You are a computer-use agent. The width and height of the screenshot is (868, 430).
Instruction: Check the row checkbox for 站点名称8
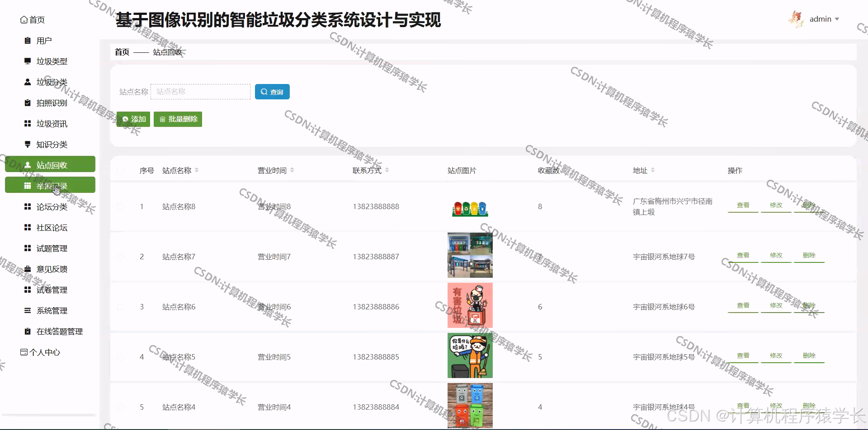120,206
